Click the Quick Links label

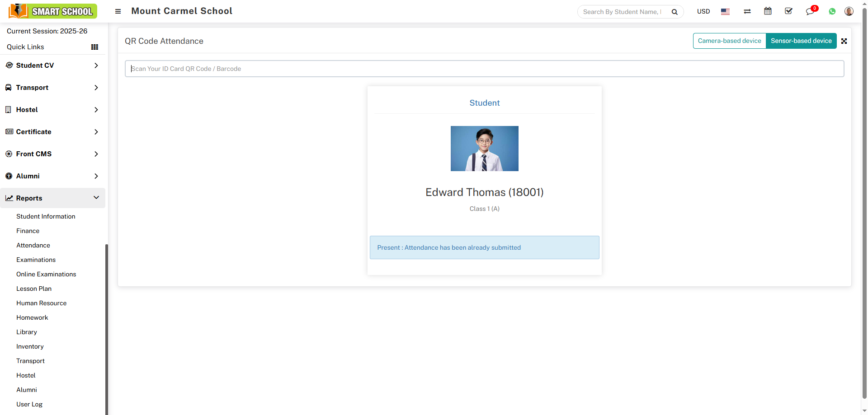(25, 47)
